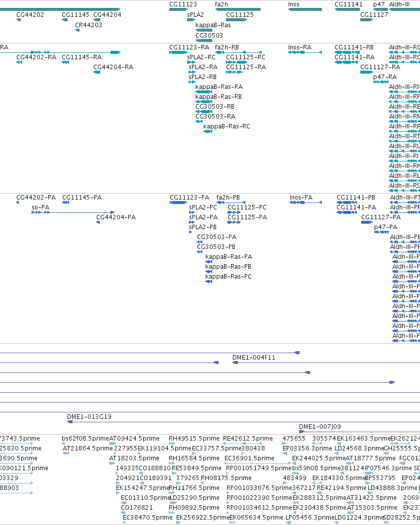Click the AT09424.5prime EST label
The width and height of the screenshot is (420, 525).
point(134,439)
